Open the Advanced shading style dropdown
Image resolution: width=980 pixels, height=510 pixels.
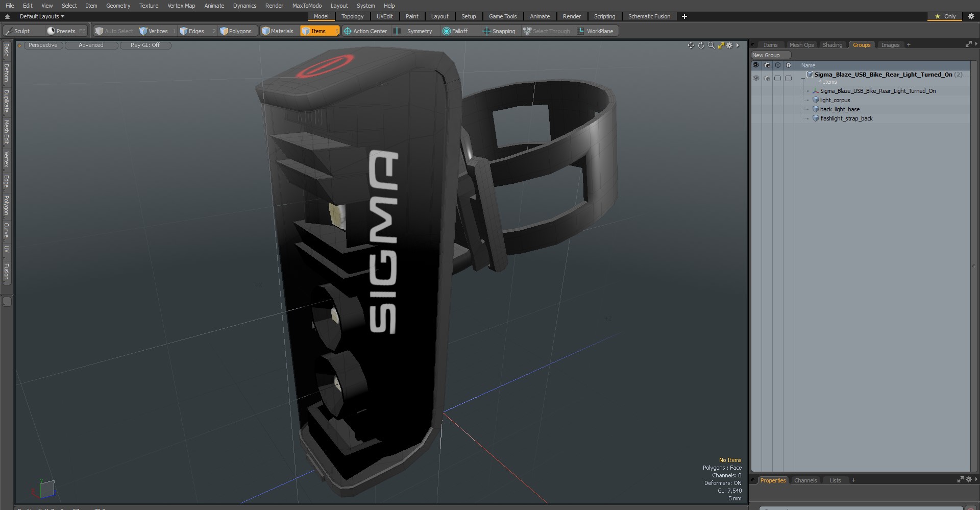coord(91,45)
